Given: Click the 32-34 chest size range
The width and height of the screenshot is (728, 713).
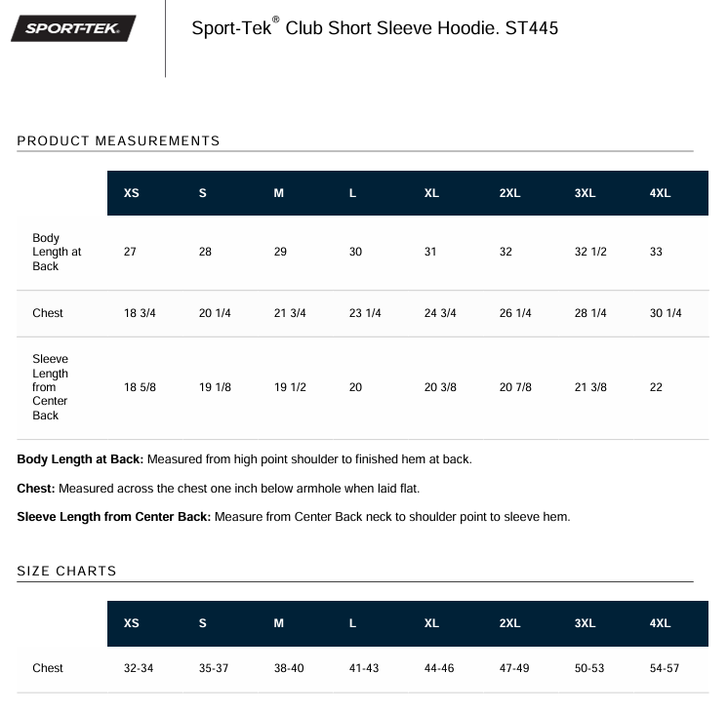Looking at the screenshot, I should pyautogui.click(x=139, y=668).
